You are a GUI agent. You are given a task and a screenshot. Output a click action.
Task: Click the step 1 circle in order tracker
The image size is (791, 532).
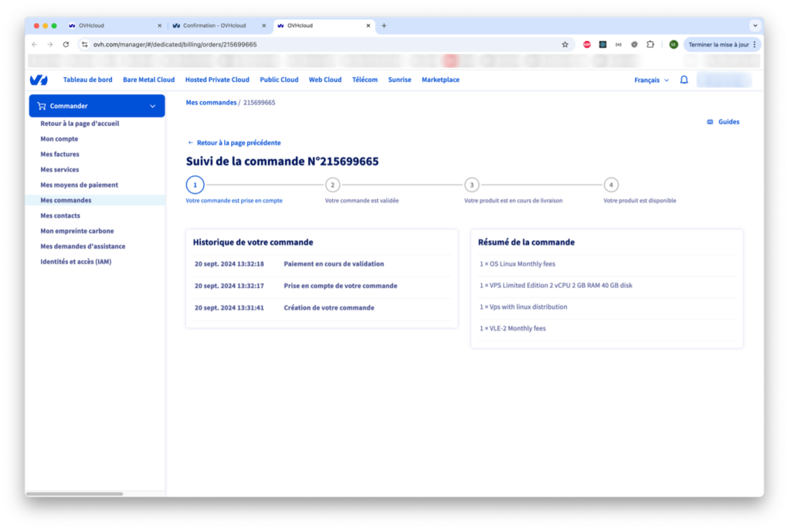pos(195,185)
